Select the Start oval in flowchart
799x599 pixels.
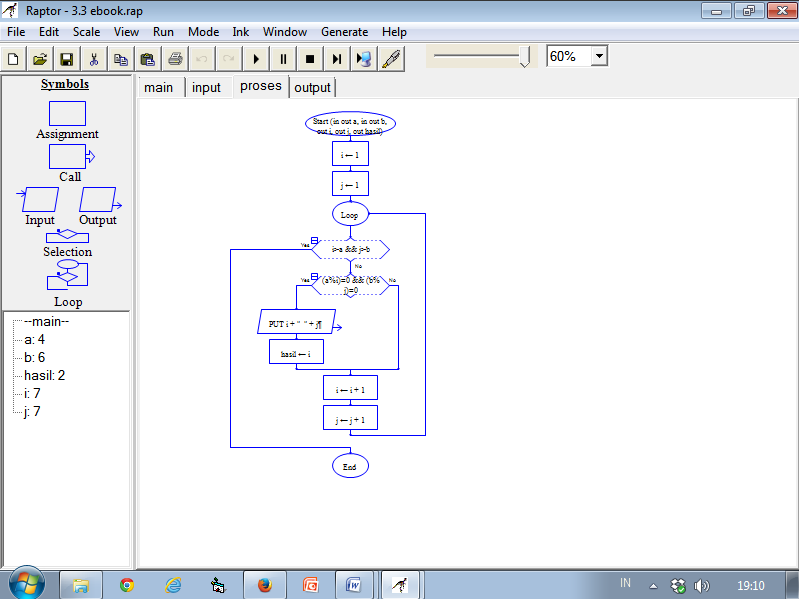click(x=350, y=124)
